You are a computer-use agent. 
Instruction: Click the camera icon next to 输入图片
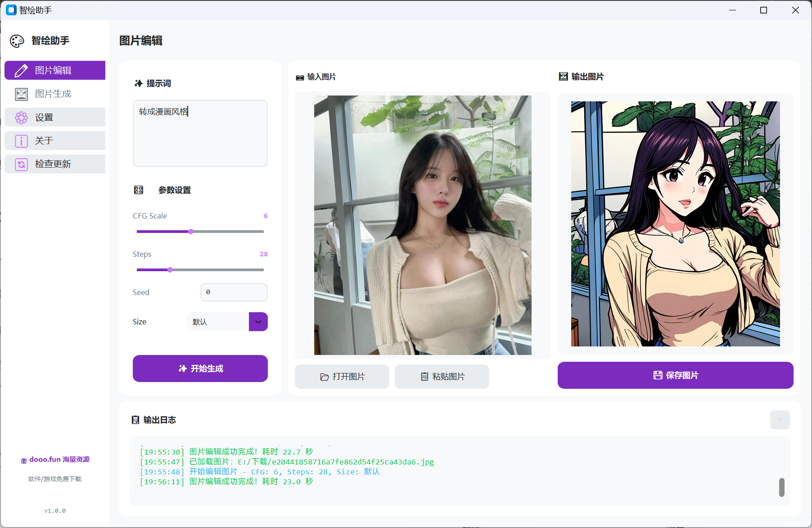pos(300,77)
